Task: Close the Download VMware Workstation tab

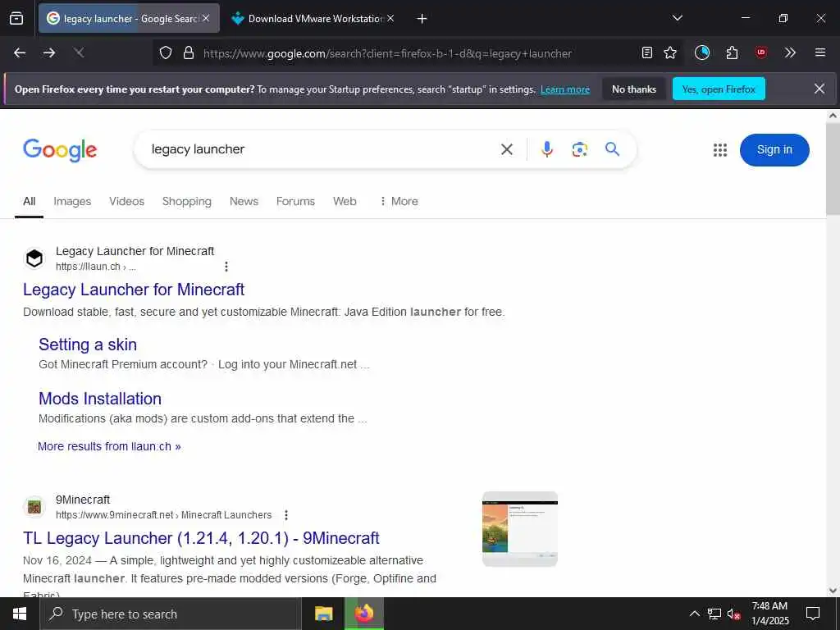Action: coord(390,18)
